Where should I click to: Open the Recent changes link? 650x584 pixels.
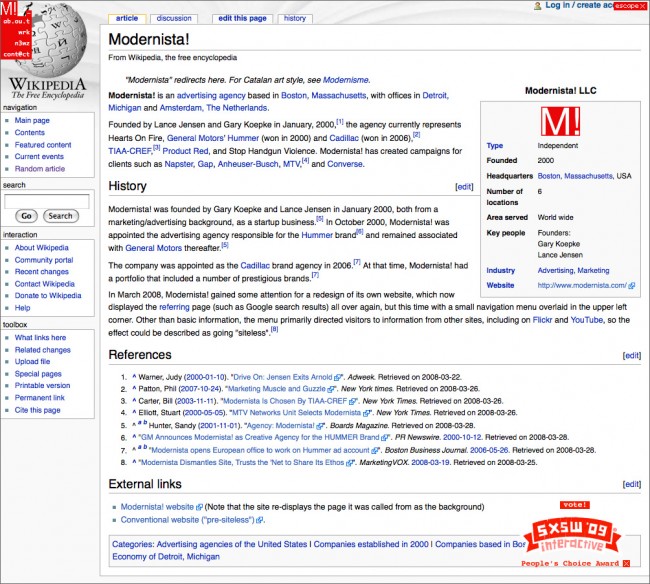click(x=41, y=271)
